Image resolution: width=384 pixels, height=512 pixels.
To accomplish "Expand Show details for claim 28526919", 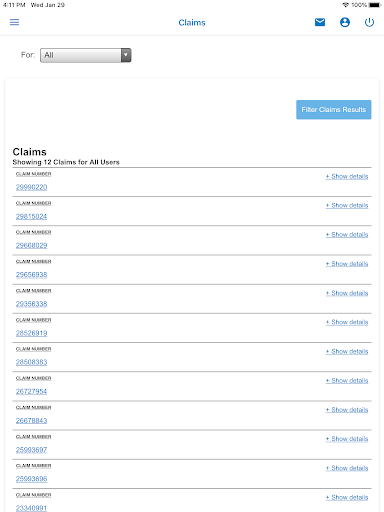I will click(x=347, y=322).
